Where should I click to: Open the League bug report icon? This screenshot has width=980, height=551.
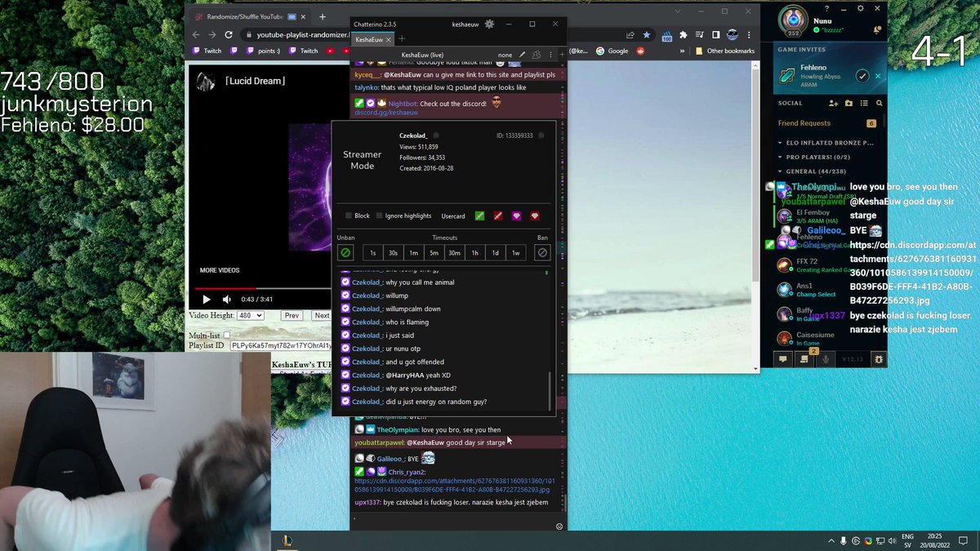879,359
